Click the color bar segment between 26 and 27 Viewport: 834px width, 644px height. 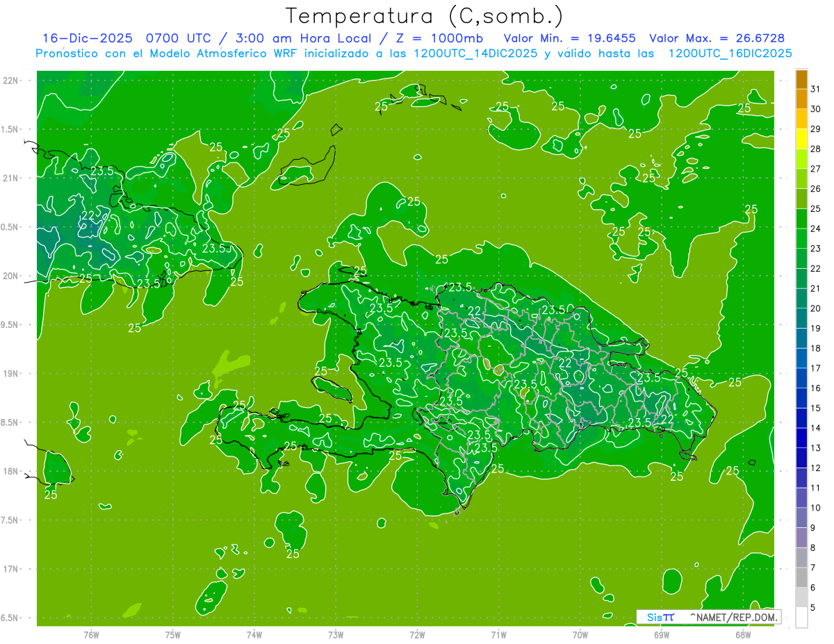[801, 179]
